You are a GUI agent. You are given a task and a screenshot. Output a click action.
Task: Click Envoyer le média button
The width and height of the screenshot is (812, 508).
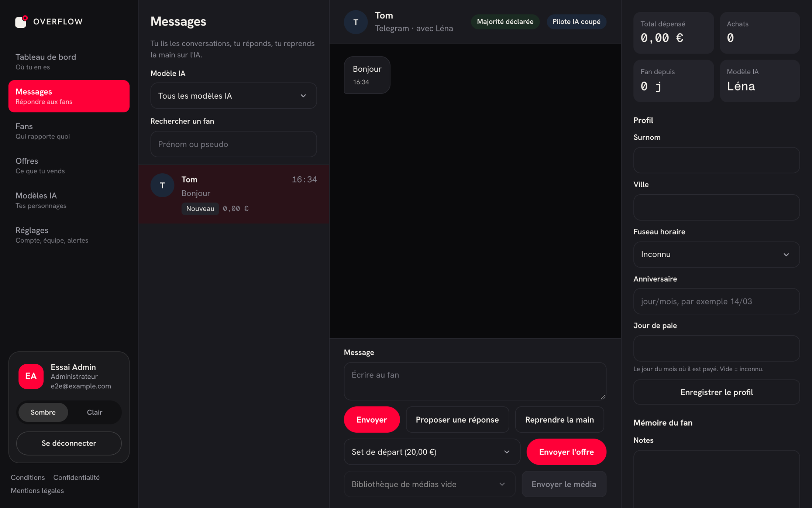(564, 484)
